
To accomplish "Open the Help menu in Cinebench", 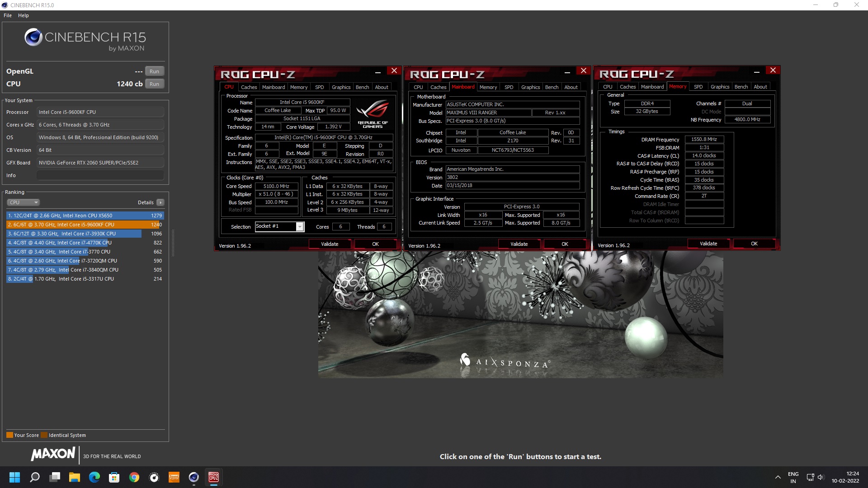I will point(24,15).
